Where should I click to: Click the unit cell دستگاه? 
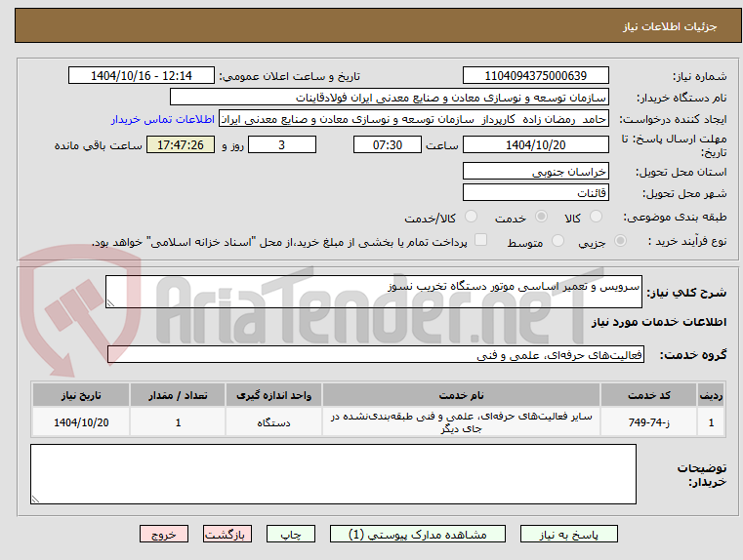point(273,422)
